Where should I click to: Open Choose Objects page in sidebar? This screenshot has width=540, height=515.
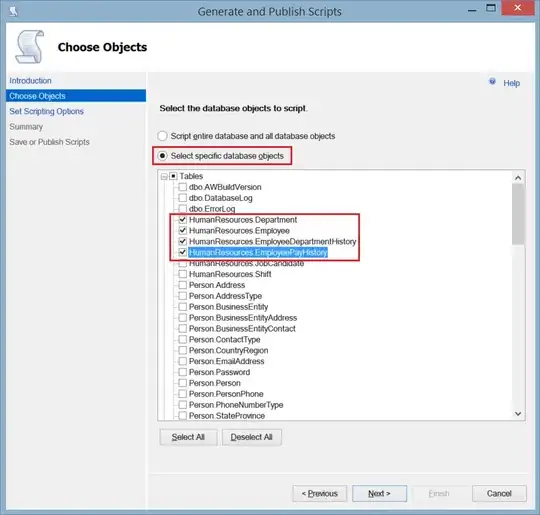76,96
